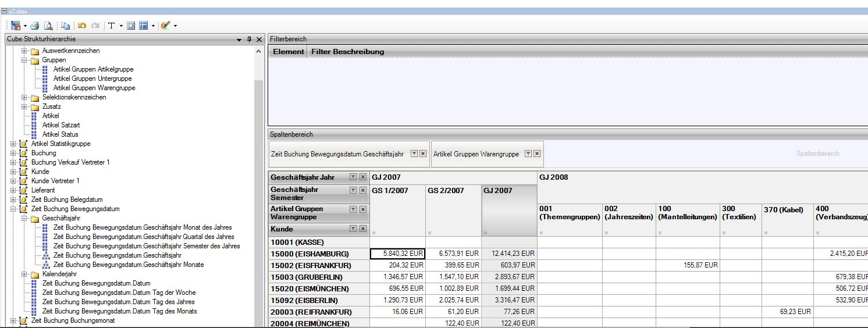Click filter icon on Geschäftsjahr Jahr header
Screen dimensions: 868x328
pos(353,177)
